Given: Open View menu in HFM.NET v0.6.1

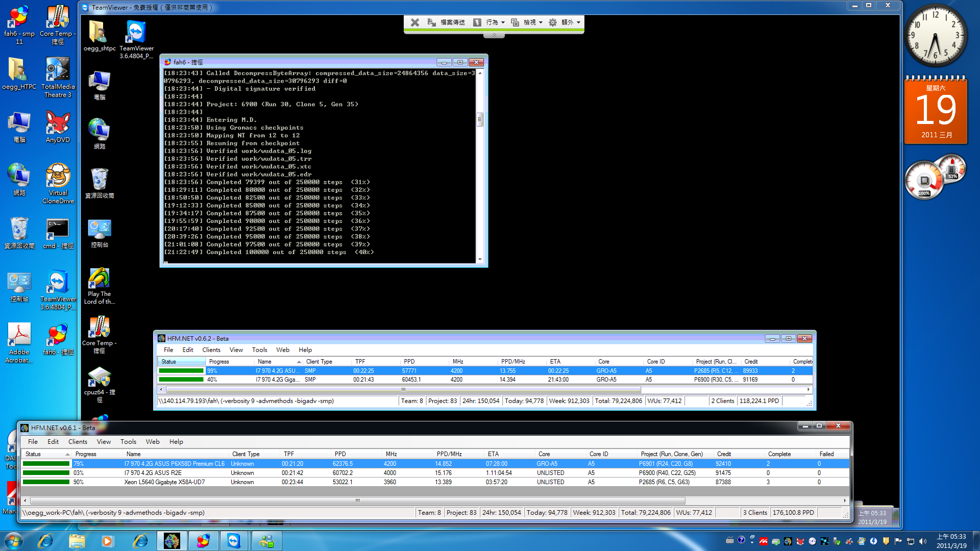Looking at the screenshot, I should tap(104, 442).
